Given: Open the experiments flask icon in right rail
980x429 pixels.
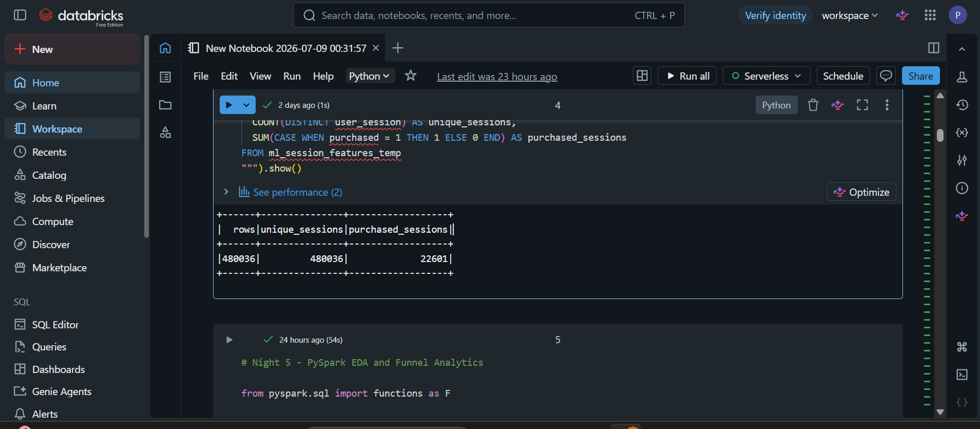Looking at the screenshot, I should click(962, 77).
